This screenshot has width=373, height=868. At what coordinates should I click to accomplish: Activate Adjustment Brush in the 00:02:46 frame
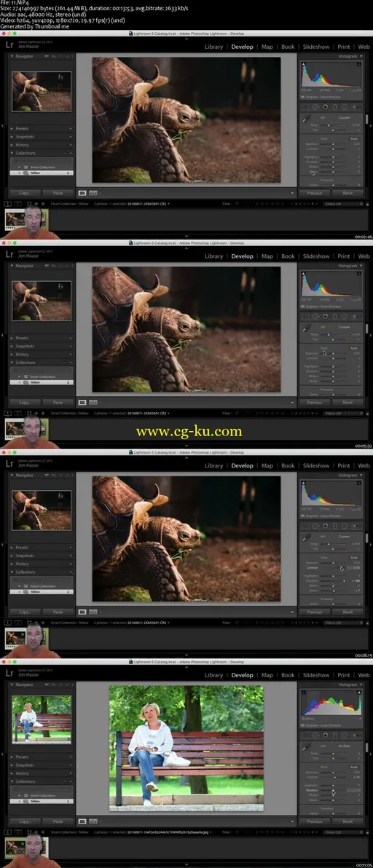(x=356, y=107)
